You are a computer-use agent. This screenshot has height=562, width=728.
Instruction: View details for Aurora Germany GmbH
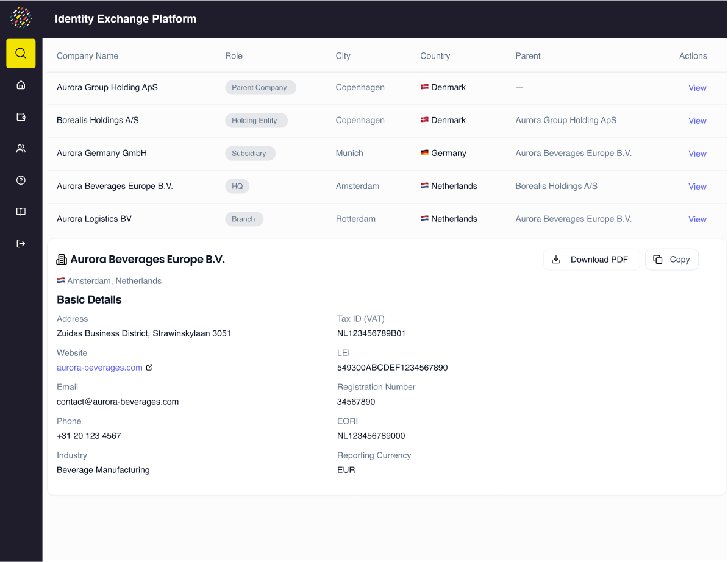697,154
